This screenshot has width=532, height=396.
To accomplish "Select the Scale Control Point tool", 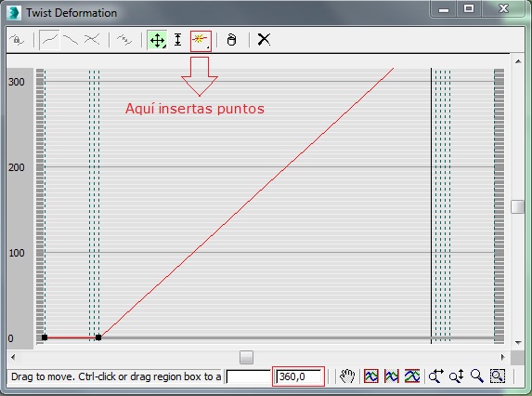I will pos(177,40).
